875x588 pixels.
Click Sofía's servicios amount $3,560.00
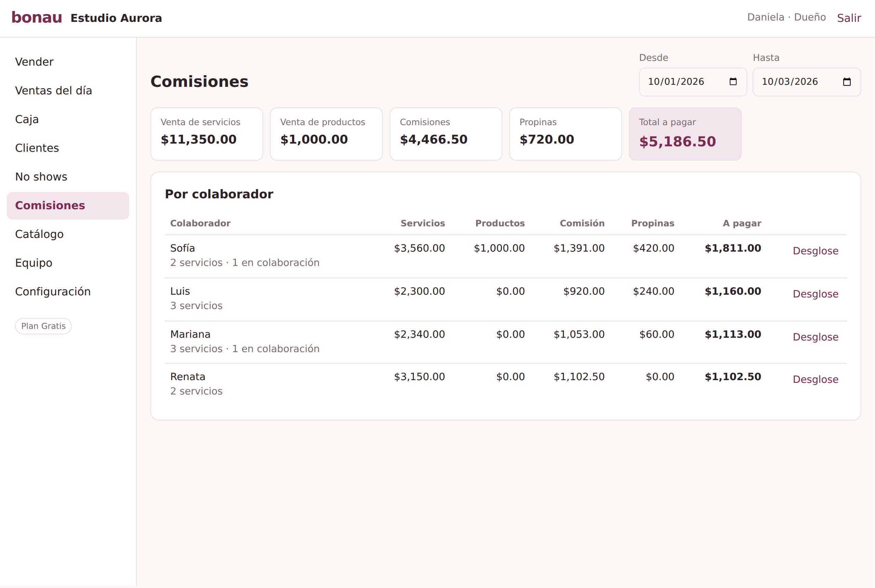(419, 248)
